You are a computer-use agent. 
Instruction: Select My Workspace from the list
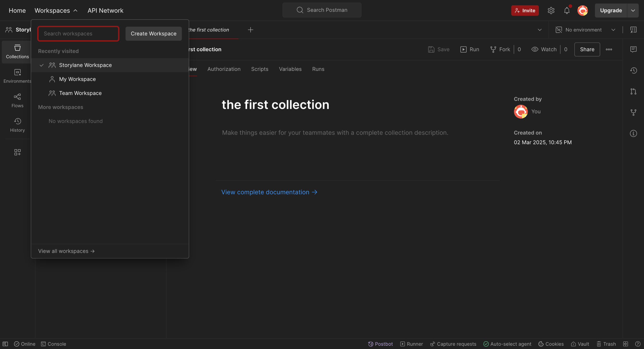[77, 79]
